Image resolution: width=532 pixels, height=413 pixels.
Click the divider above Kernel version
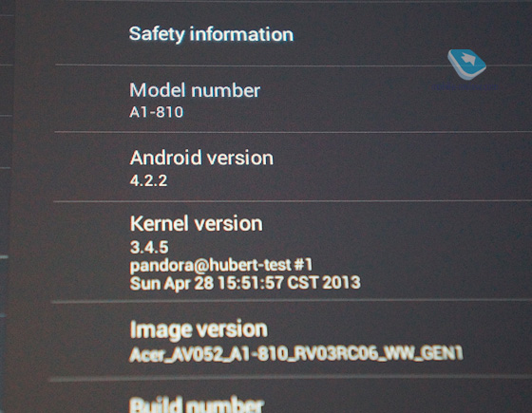tap(293, 201)
